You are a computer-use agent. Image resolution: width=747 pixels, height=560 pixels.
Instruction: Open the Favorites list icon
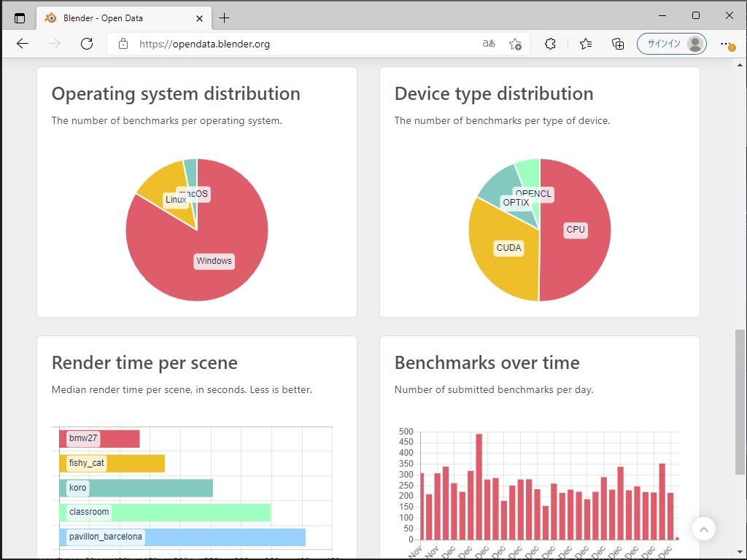coord(586,44)
